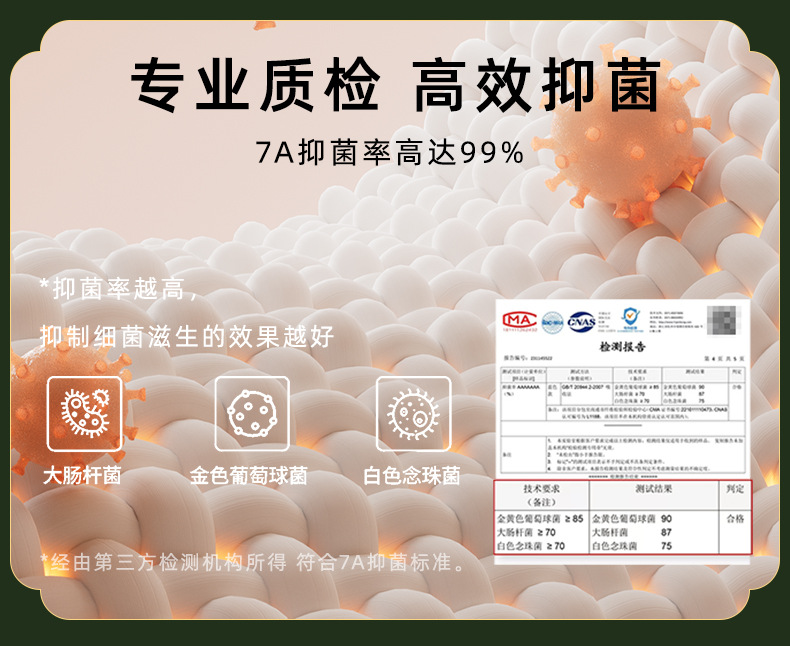
Task: Click the red CMA certification logo
Action: pos(520,321)
